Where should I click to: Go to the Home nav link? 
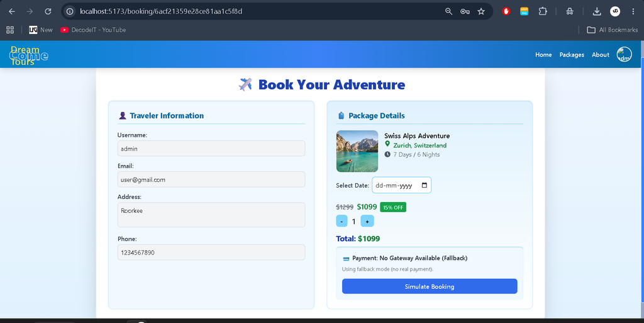[x=543, y=55]
